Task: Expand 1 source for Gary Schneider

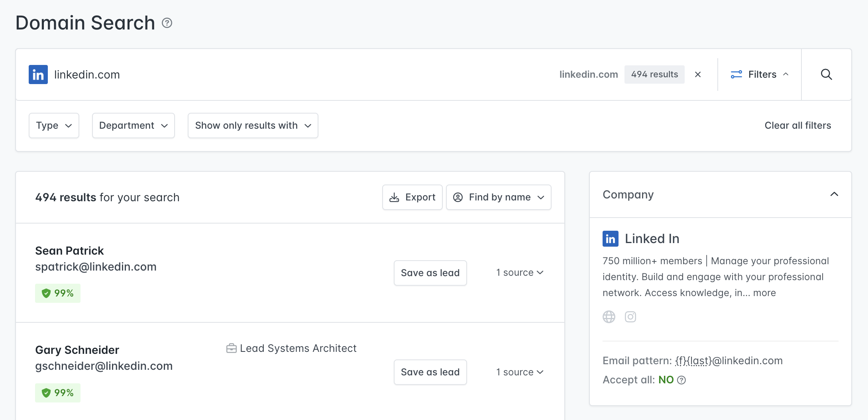Action: [520, 372]
